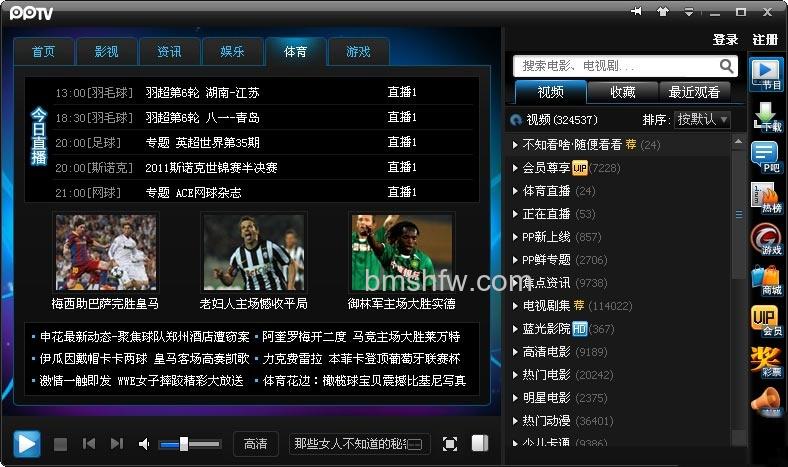Play the video with the Play button
The height and width of the screenshot is (467, 788).
[27, 444]
